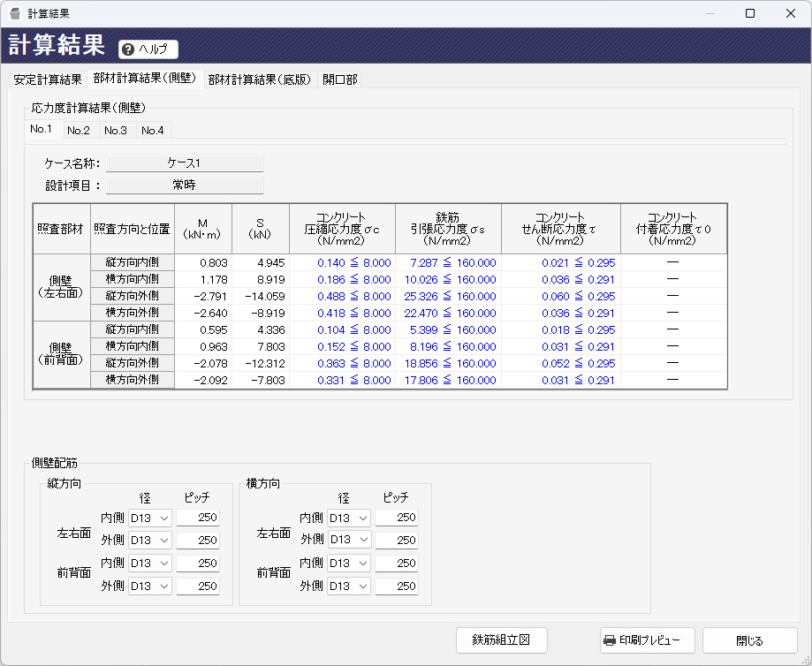Image resolution: width=812 pixels, height=666 pixels.
Task: Click the M (kN·m) column header
Action: coord(203,229)
